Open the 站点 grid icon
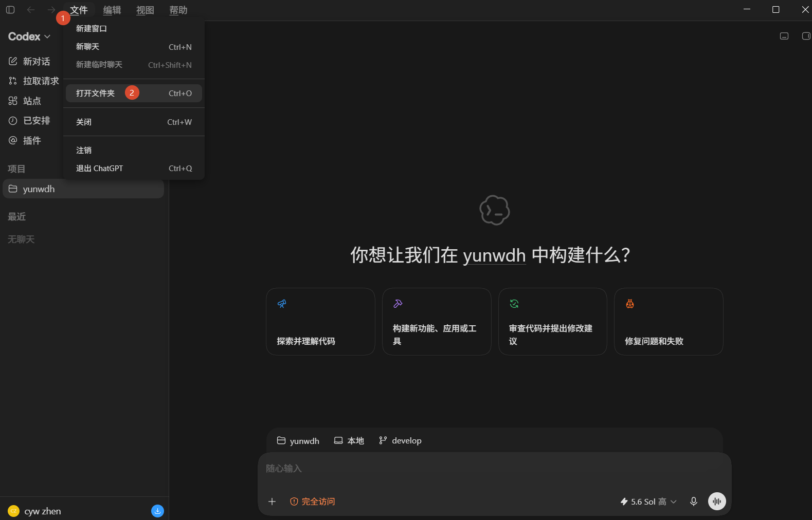 point(13,101)
